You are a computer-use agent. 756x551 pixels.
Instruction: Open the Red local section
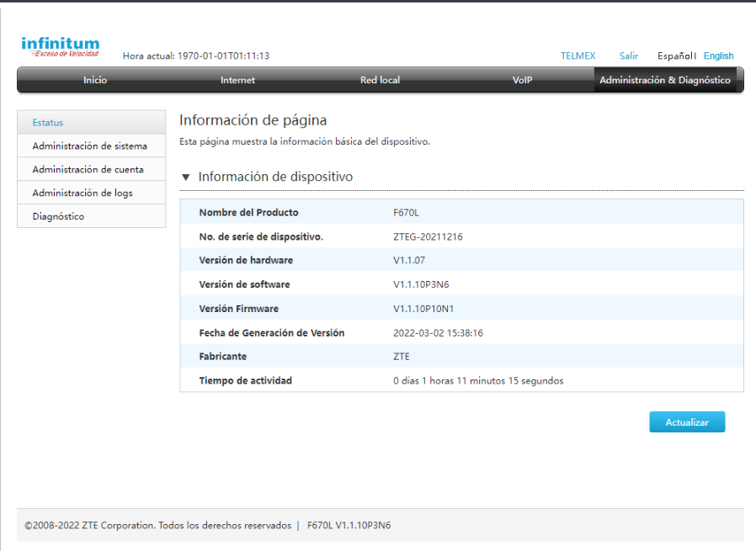click(x=380, y=80)
